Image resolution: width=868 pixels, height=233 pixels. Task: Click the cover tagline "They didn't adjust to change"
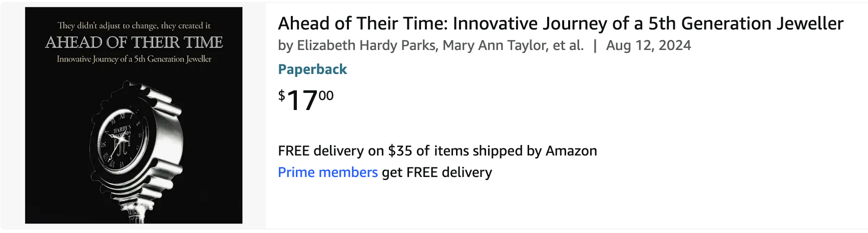(134, 25)
